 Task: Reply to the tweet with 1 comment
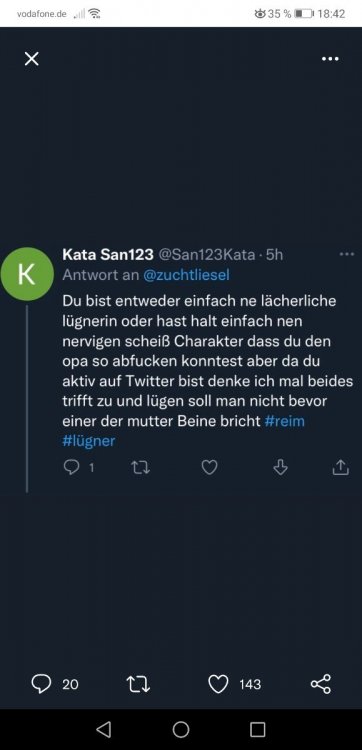(78, 467)
